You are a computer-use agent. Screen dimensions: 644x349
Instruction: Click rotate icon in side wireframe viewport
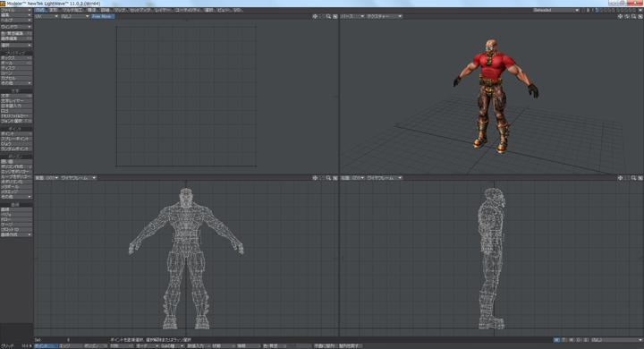(x=627, y=178)
